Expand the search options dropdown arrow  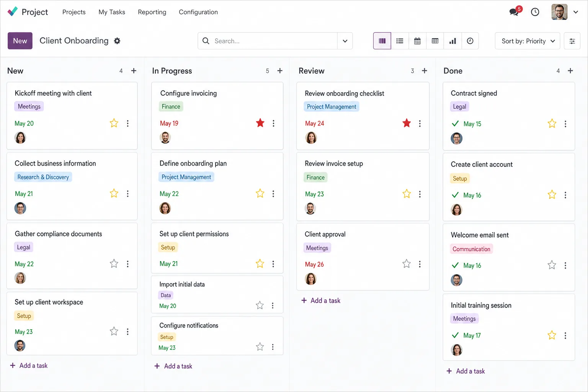[345, 41]
